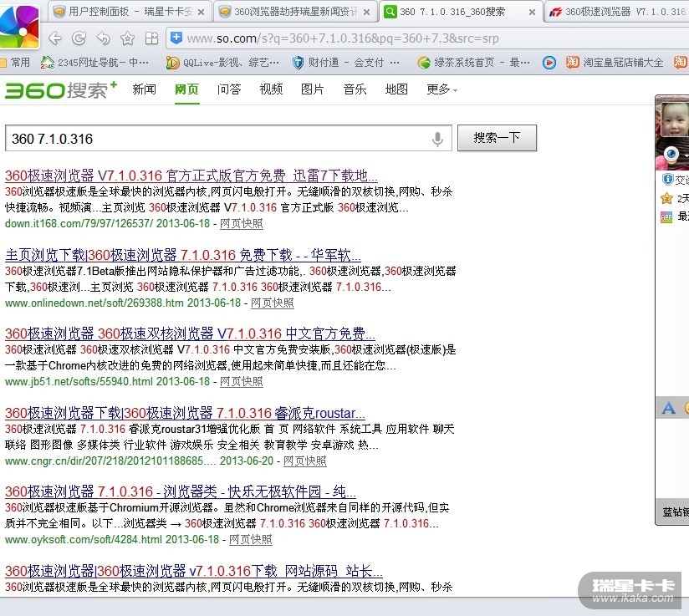The image size is (689, 616).
Task: Click the 搜索一下 button
Action: click(x=497, y=138)
